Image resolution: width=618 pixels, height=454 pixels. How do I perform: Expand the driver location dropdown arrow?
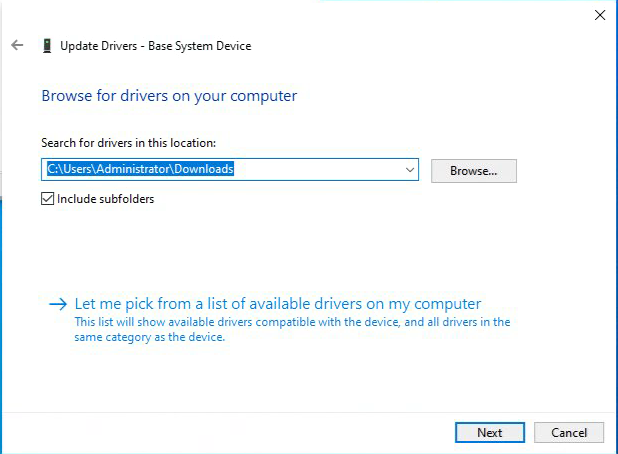[x=410, y=170]
